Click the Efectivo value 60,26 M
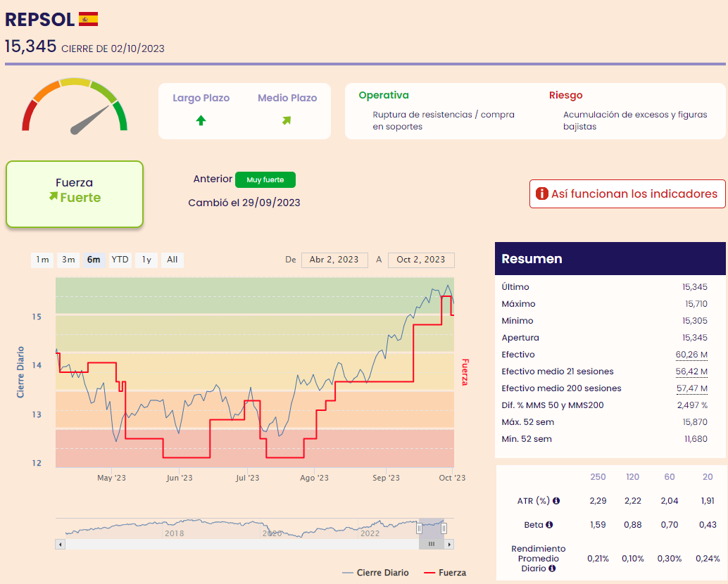 coord(691,355)
